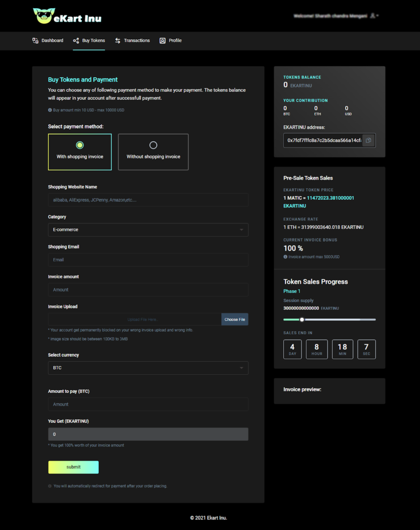420x530 pixels.
Task: Click the Invoice amount field
Action: click(148, 290)
